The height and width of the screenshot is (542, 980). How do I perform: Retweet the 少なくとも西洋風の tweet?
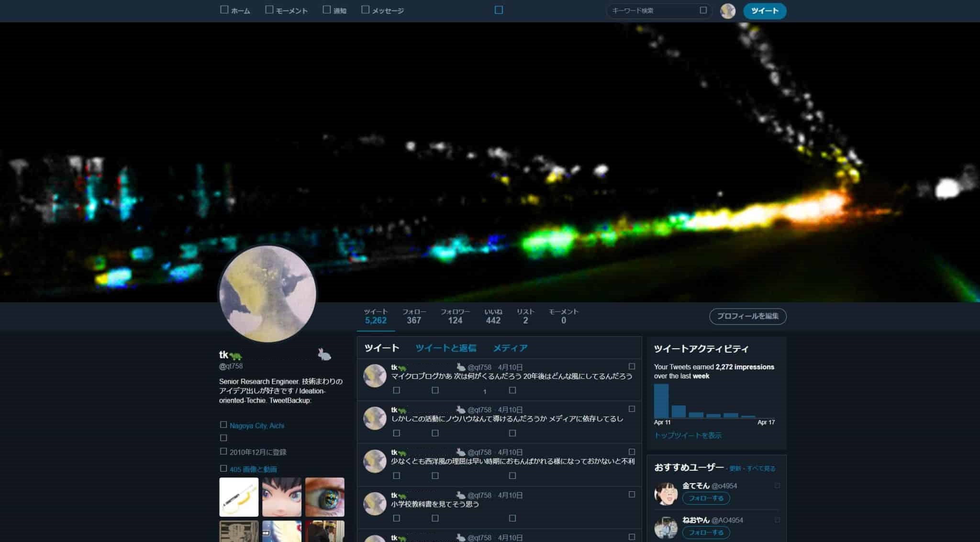pos(435,476)
